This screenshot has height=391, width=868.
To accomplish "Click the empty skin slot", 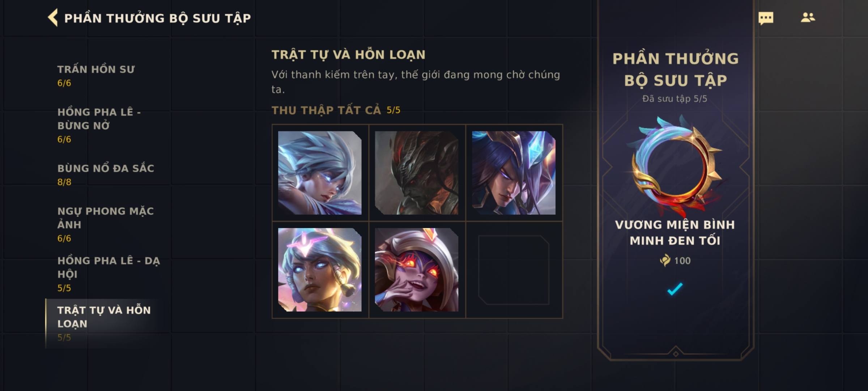I will coord(514,270).
